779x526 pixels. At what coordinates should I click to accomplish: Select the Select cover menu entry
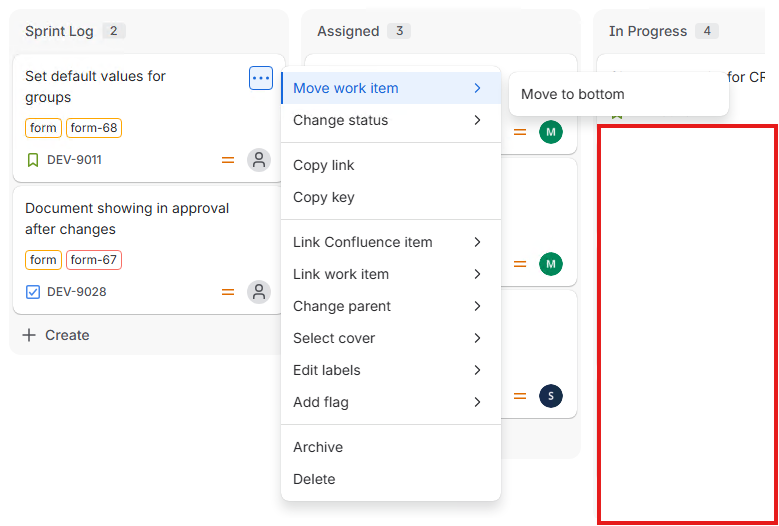click(391, 338)
